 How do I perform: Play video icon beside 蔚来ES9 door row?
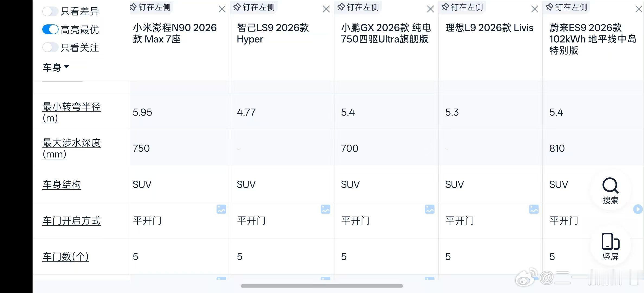[x=638, y=209]
